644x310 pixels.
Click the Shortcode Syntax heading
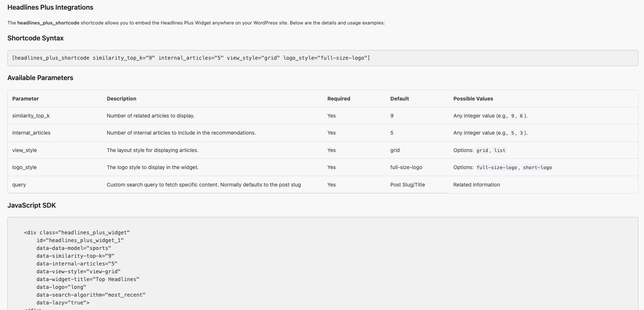pyautogui.click(x=36, y=38)
